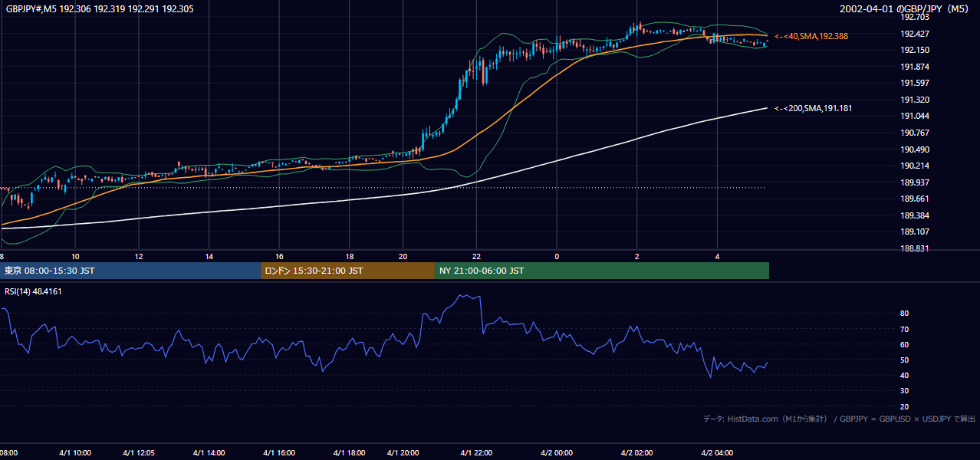Click hour label 4 on the chart time axis
The height and width of the screenshot is (460, 980).
(717, 256)
